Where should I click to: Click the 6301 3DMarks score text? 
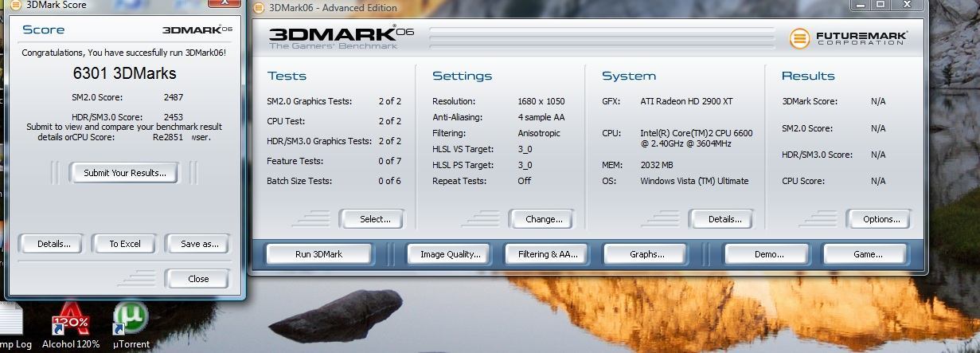[124, 73]
